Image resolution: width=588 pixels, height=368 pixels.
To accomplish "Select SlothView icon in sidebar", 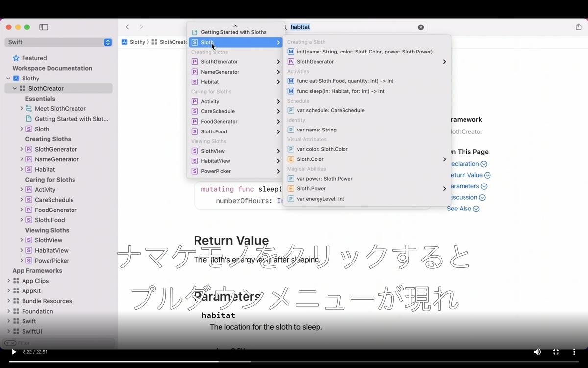I will (x=29, y=240).
